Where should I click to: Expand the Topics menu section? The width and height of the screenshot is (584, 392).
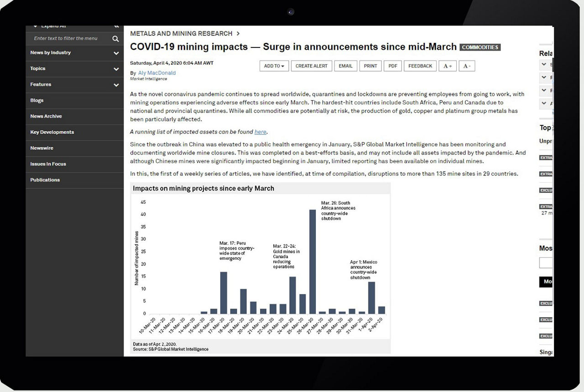pos(74,69)
